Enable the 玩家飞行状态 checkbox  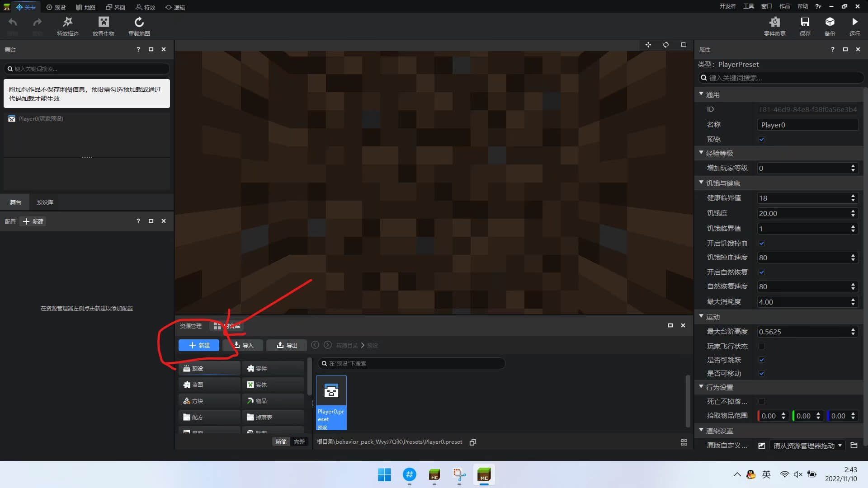click(762, 346)
